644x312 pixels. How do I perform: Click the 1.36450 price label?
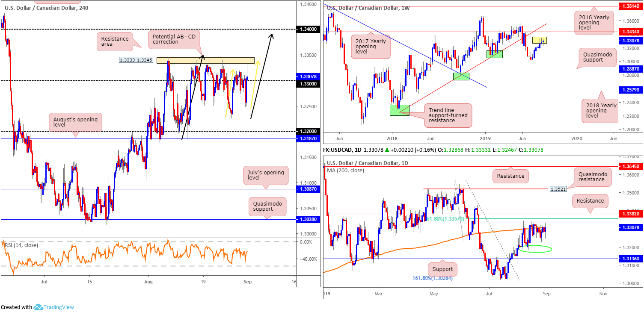pos(631,166)
